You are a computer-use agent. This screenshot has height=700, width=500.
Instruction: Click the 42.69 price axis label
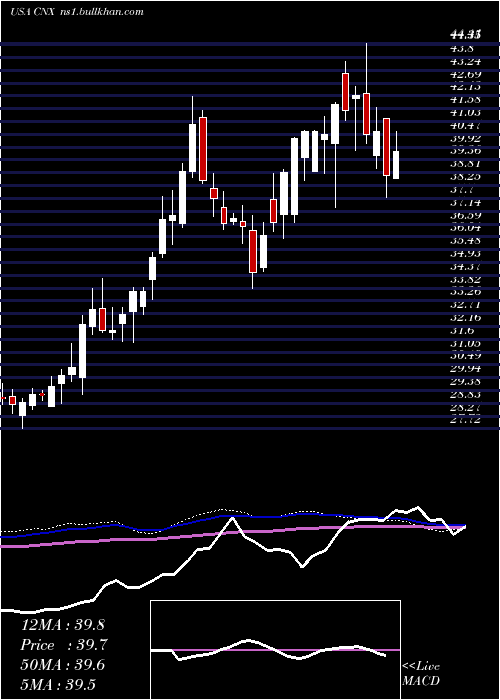465,74
